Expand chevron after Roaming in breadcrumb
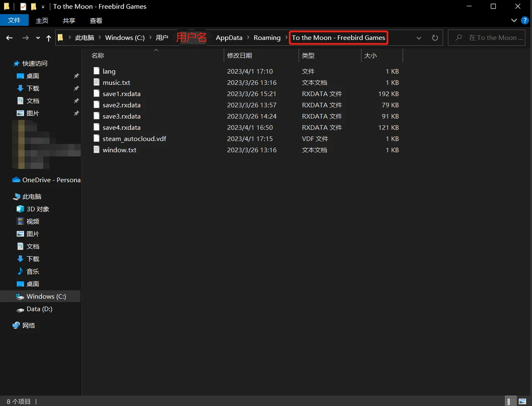This screenshot has width=532, height=406. pyautogui.click(x=287, y=37)
